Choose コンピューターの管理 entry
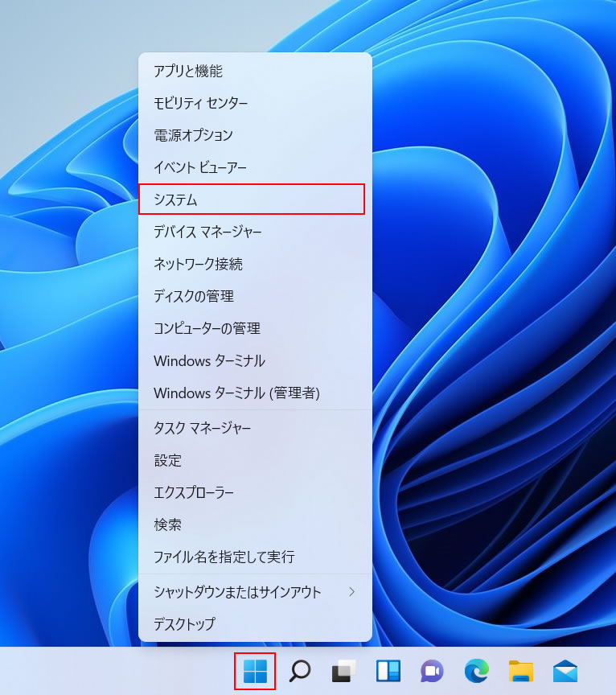616x695 pixels. [255, 328]
